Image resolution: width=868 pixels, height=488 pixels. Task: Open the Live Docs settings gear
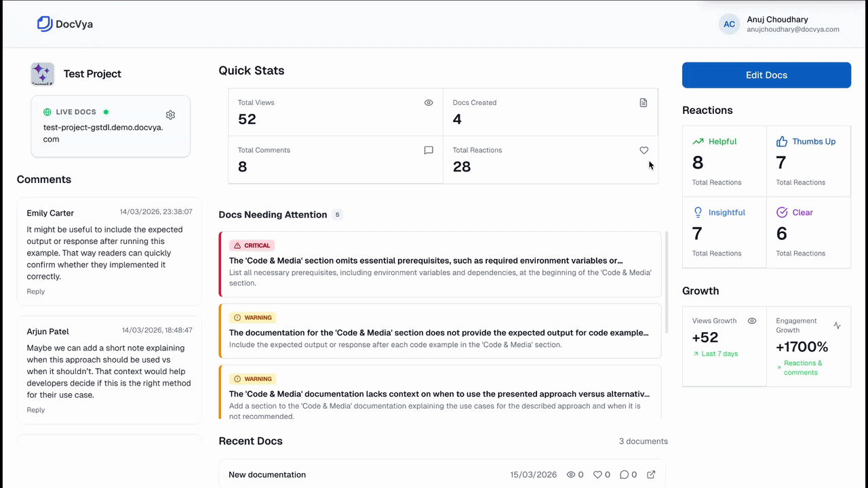click(170, 115)
